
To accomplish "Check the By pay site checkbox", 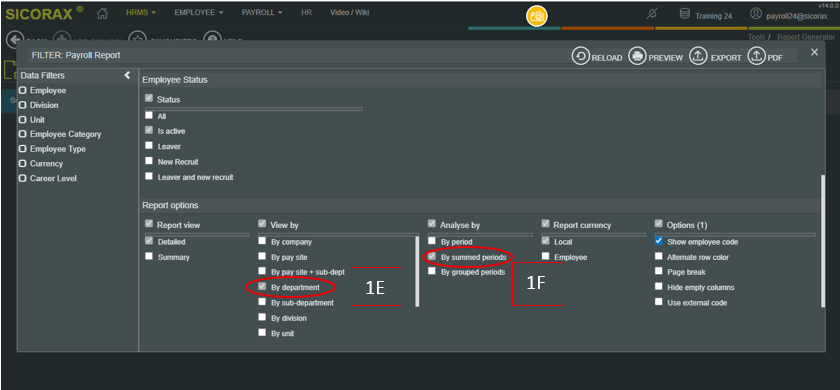I will pyautogui.click(x=262, y=256).
